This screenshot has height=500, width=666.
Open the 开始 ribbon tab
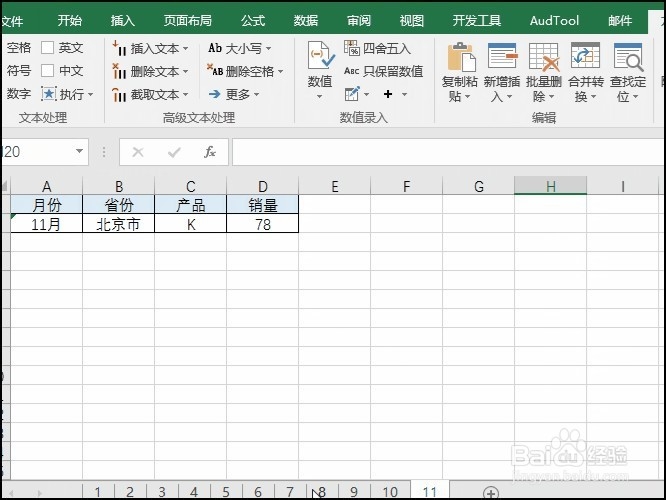pyautogui.click(x=70, y=20)
